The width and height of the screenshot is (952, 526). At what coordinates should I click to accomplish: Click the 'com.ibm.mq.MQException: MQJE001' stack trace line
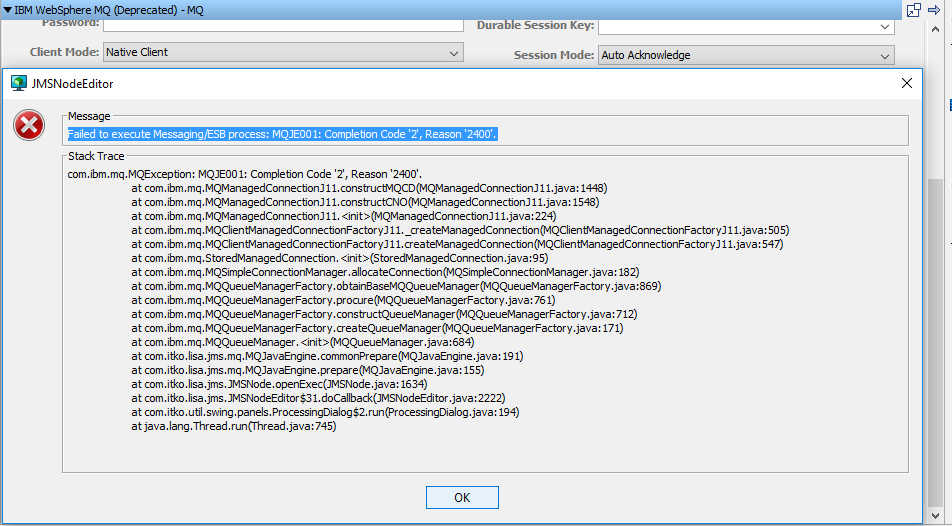click(x=245, y=174)
